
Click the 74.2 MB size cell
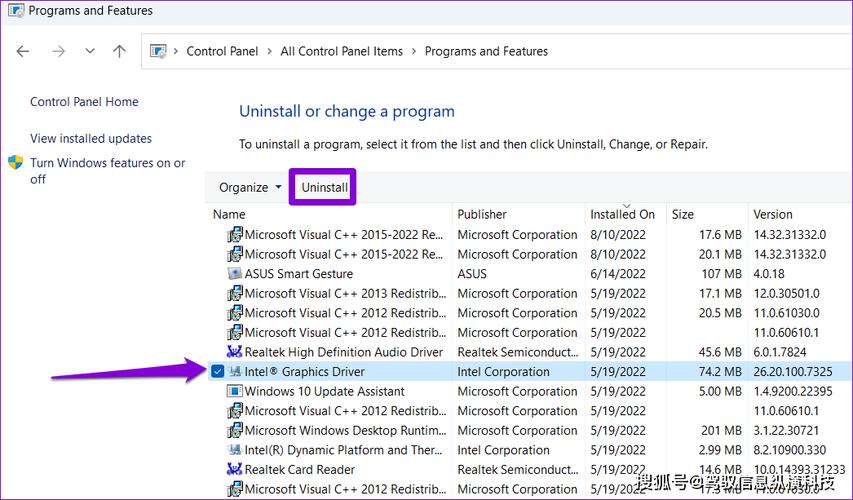pos(720,372)
